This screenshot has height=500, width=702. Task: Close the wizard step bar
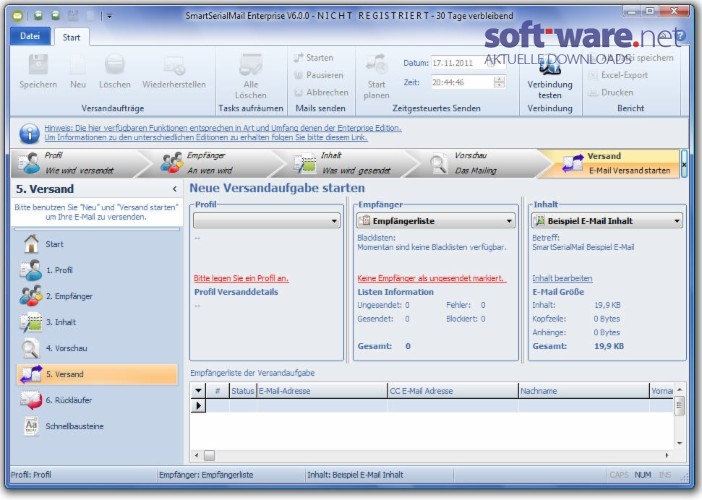[x=684, y=164]
